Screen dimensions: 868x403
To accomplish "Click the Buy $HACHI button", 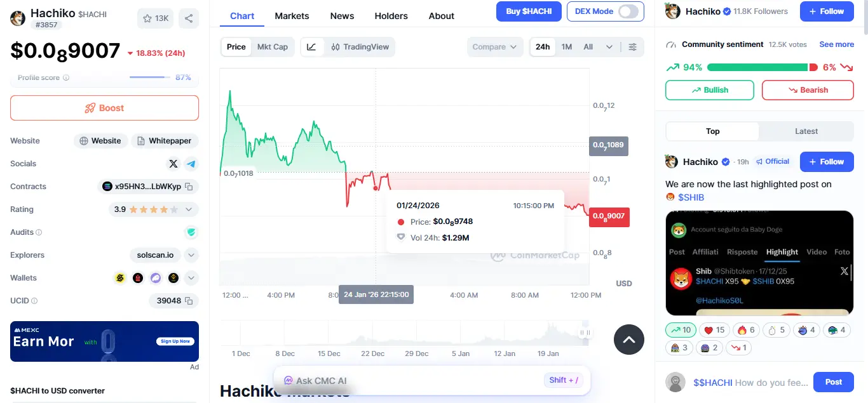I will click(529, 11).
